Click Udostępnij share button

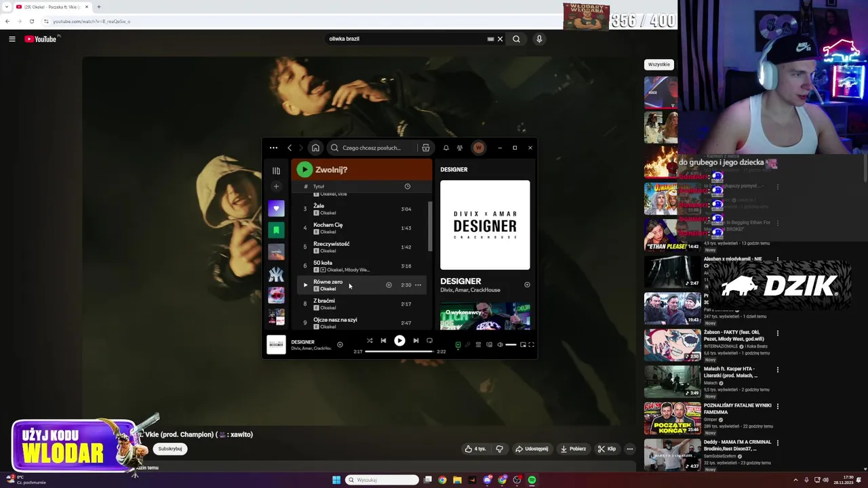[x=532, y=449]
